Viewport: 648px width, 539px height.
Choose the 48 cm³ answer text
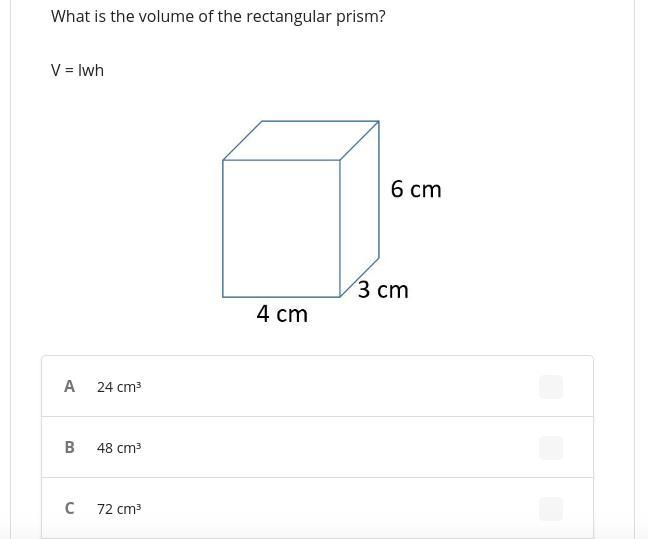[119, 448]
